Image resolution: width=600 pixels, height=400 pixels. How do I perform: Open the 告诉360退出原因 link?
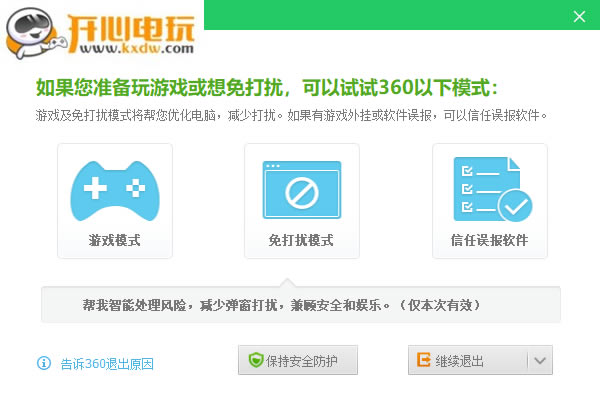tap(107, 364)
